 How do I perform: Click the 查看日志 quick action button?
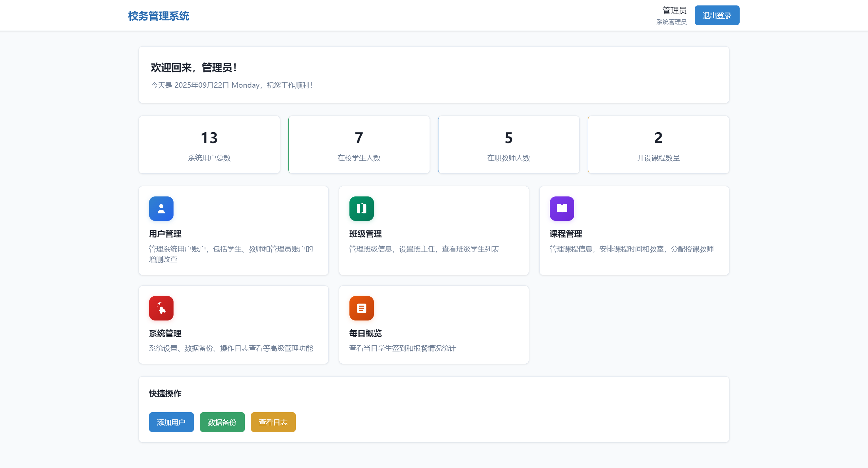[273, 422]
